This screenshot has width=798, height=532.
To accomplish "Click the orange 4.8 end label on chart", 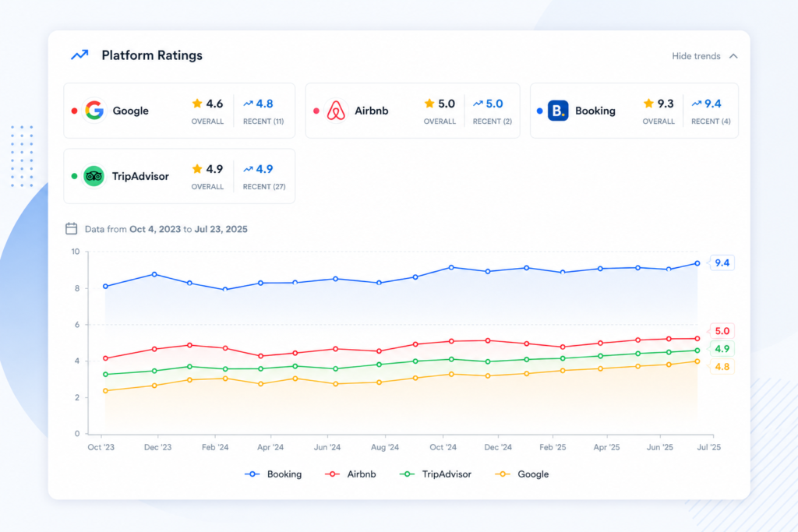I will (x=722, y=367).
